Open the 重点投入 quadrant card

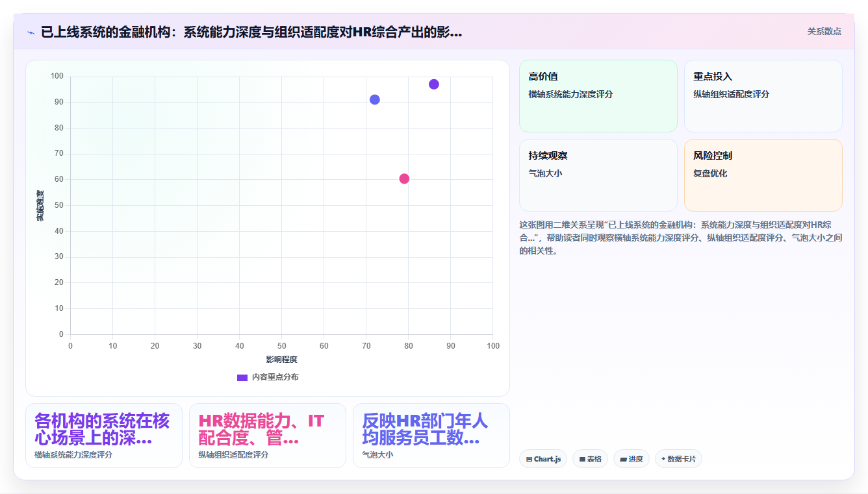763,96
